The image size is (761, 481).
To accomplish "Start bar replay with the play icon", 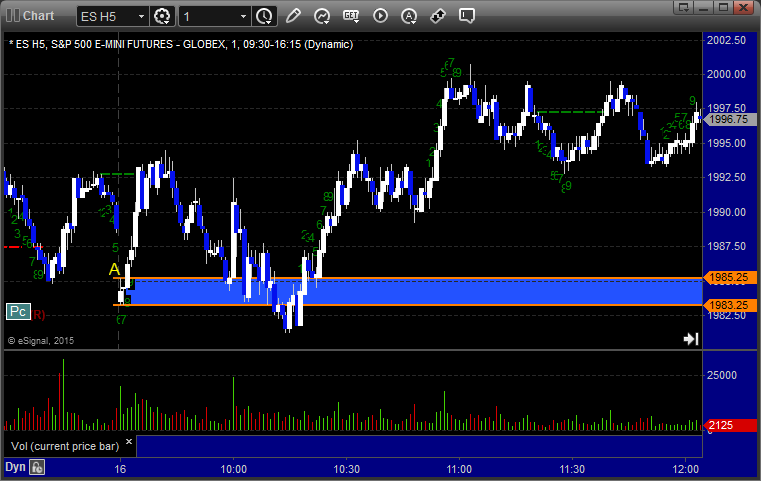I will tap(380, 16).
